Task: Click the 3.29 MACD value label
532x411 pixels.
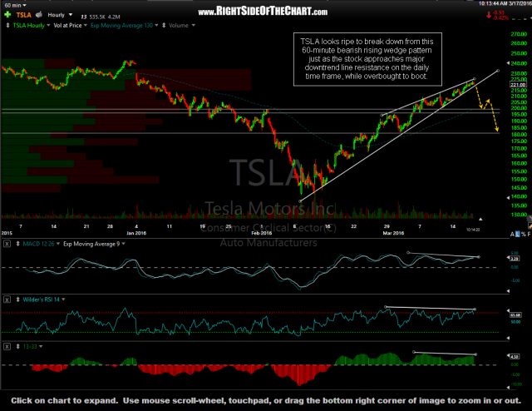Action: 515,259
